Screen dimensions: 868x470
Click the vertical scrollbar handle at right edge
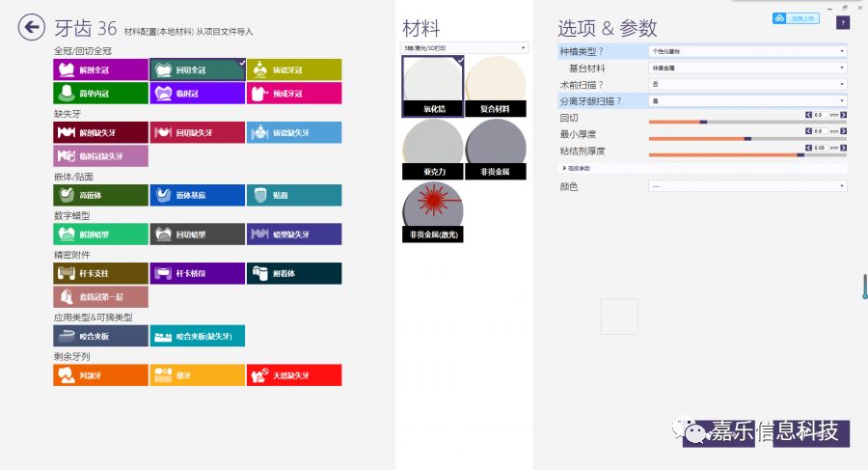click(x=865, y=286)
